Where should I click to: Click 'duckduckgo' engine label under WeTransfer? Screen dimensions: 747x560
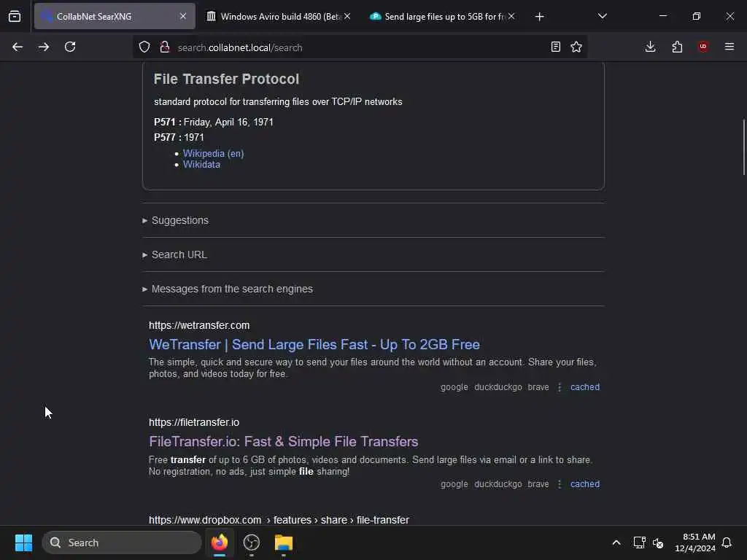coord(498,387)
